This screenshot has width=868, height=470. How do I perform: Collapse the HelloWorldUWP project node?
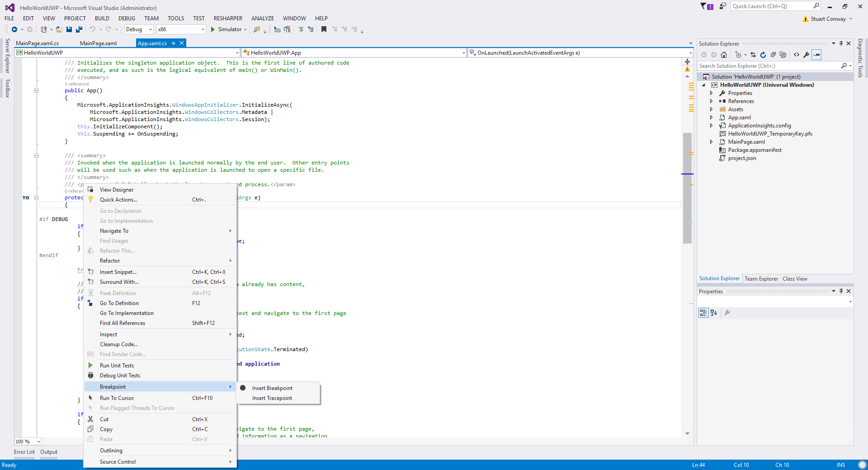[x=704, y=85]
